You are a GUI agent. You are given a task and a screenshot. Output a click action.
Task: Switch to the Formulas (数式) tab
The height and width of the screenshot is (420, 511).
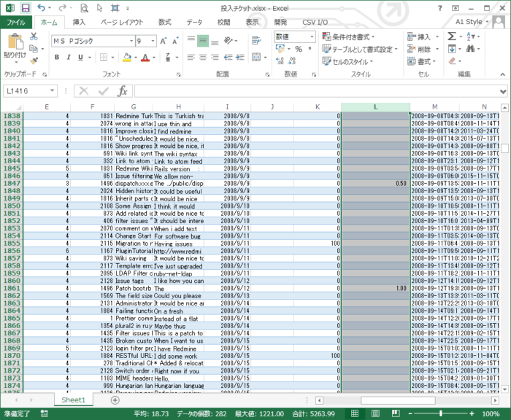[x=165, y=22]
